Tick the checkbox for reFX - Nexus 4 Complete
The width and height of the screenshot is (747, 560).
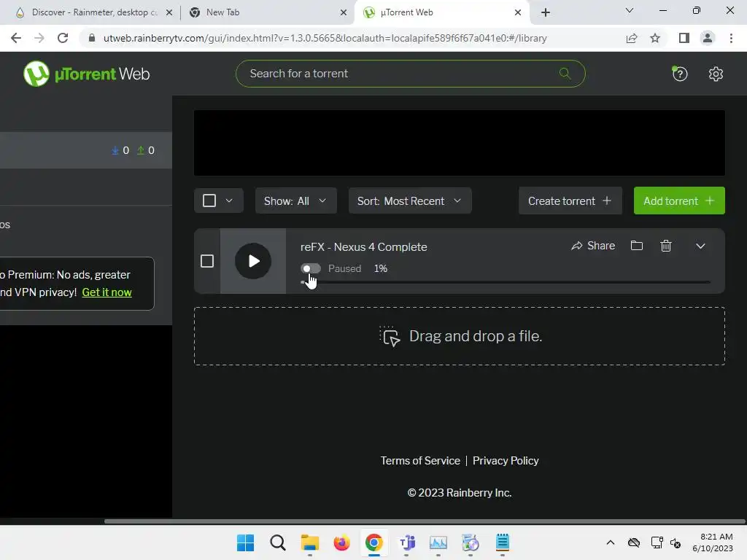click(x=207, y=261)
